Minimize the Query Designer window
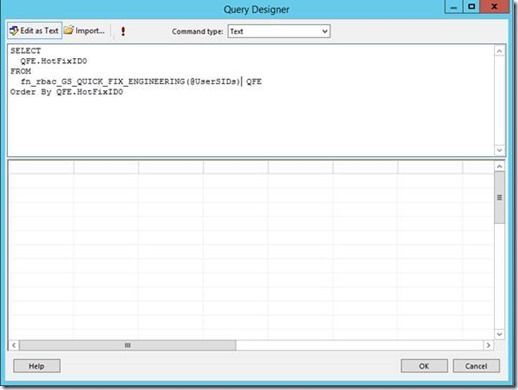 [x=453, y=7]
